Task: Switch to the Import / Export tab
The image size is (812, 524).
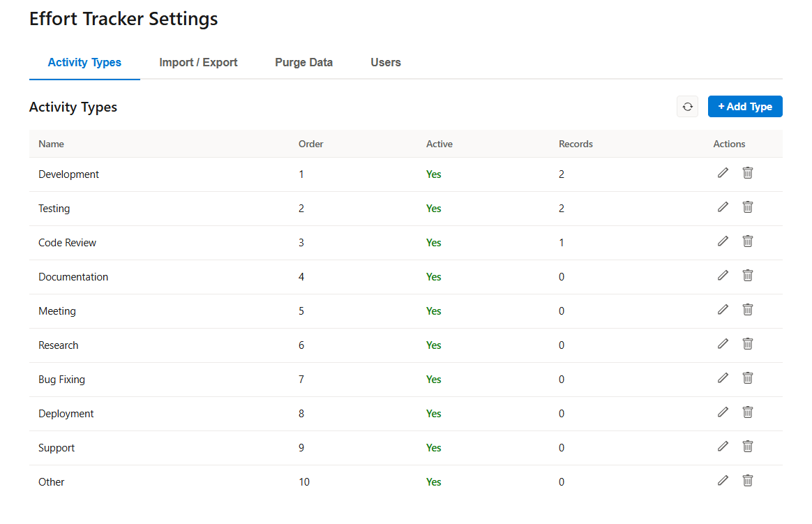Action: click(x=198, y=63)
